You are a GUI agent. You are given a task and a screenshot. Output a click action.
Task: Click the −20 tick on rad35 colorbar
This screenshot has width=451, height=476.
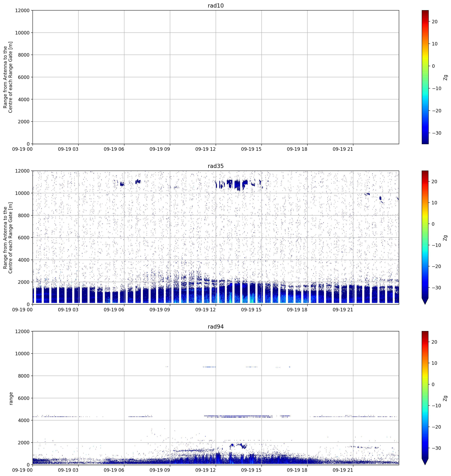(x=437, y=267)
